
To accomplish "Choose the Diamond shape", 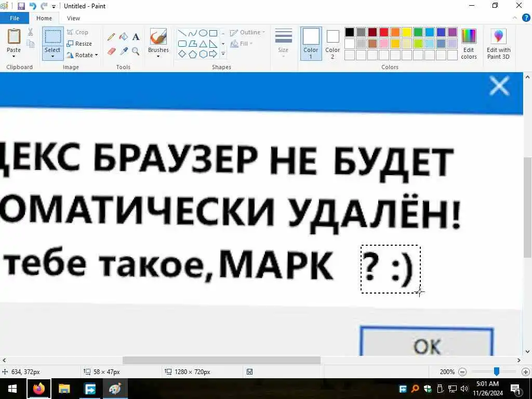I will [x=182, y=54].
